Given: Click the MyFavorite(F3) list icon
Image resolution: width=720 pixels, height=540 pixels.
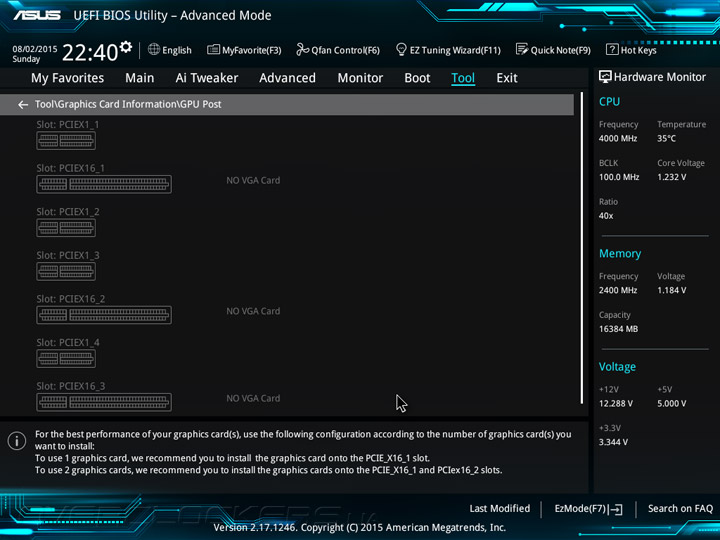Looking at the screenshot, I should 213,49.
